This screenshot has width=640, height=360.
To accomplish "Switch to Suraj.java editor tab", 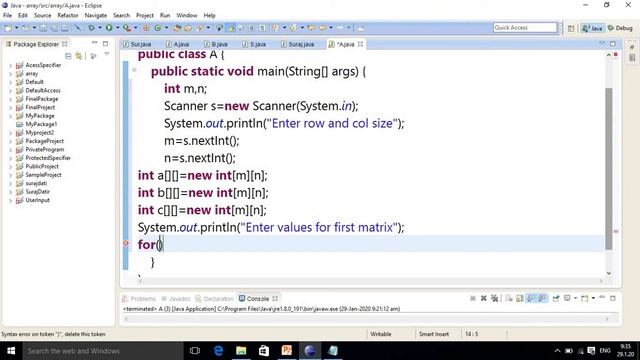I will pyautogui.click(x=298, y=44).
